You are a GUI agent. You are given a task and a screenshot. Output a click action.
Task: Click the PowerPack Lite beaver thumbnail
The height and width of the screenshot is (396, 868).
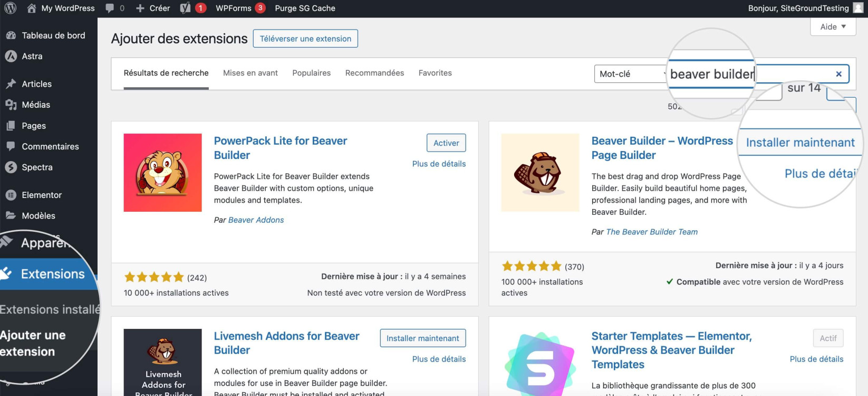(x=162, y=173)
